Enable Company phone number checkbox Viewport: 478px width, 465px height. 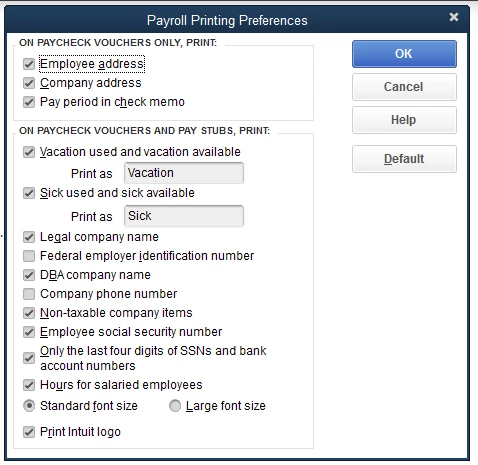point(29,294)
